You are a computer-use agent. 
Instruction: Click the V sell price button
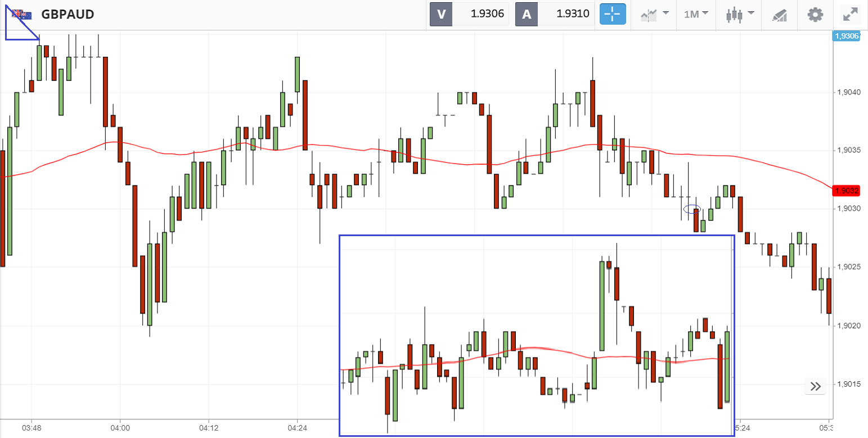pyautogui.click(x=441, y=14)
